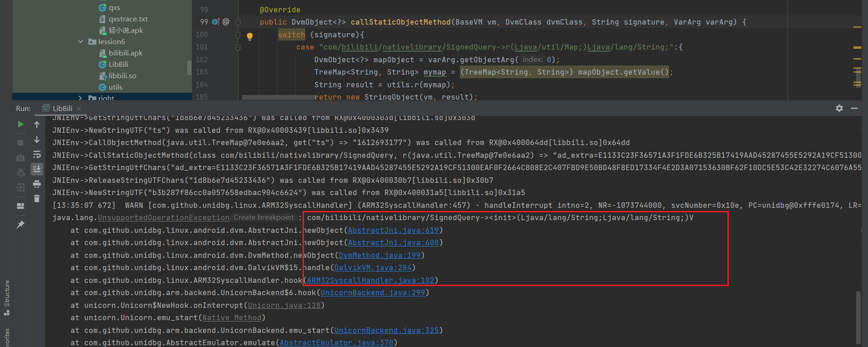
Task: Open the Structure tool window tab
Action: (7, 298)
